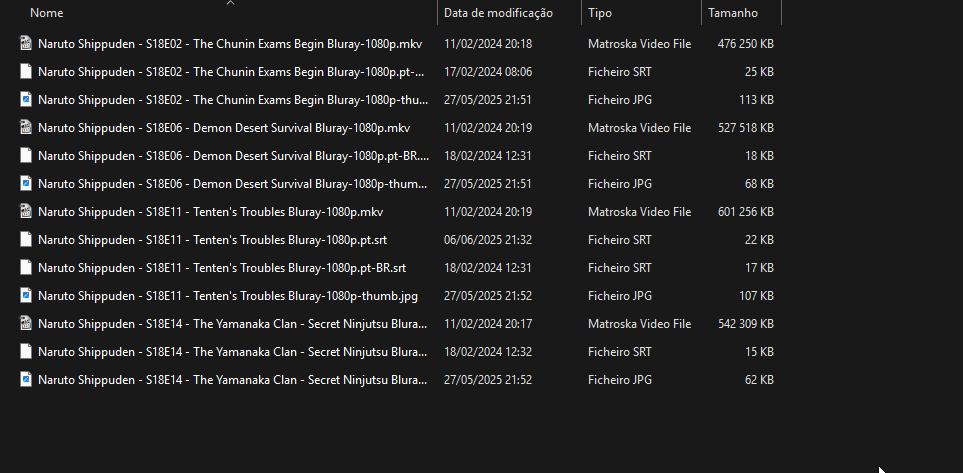This screenshot has height=473, width=963.
Task: Click date '17/02/2024 08:06'
Action: (x=488, y=72)
